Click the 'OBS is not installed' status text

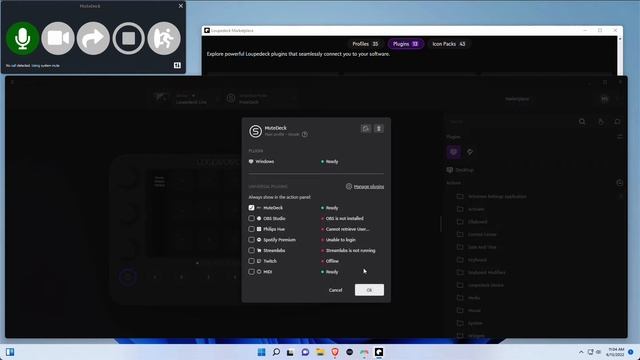click(x=344, y=218)
